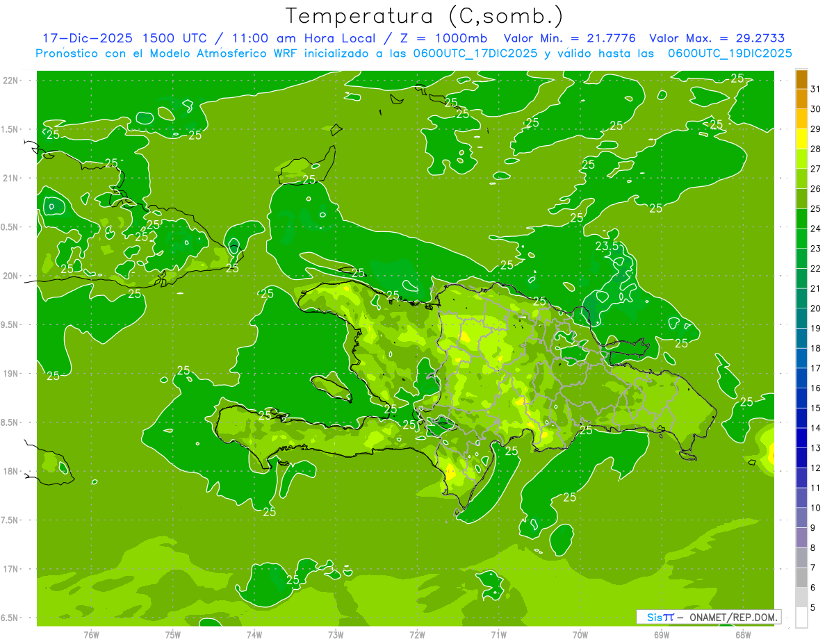Click the "27" color scale label
834x644 pixels.
click(x=816, y=169)
